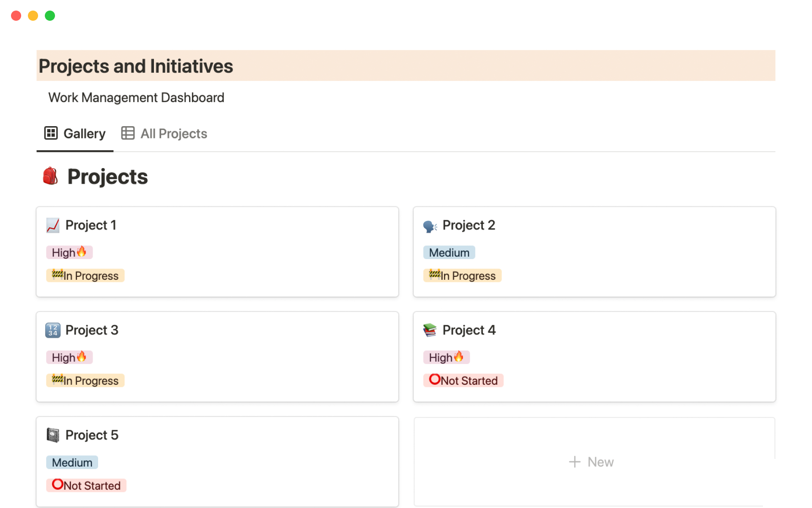
Task: Click the green macOS fullscreen window button
Action: click(x=50, y=16)
